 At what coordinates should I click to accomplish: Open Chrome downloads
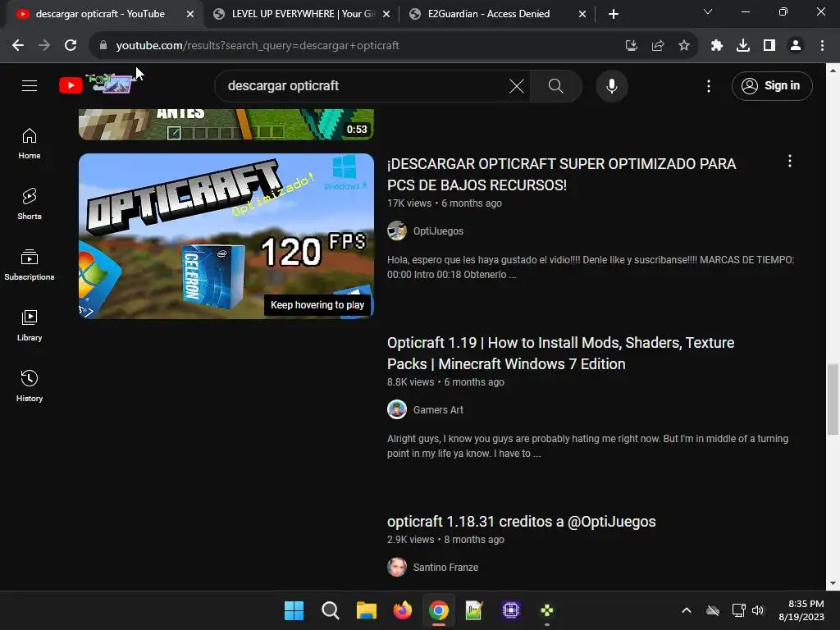[x=742, y=46]
